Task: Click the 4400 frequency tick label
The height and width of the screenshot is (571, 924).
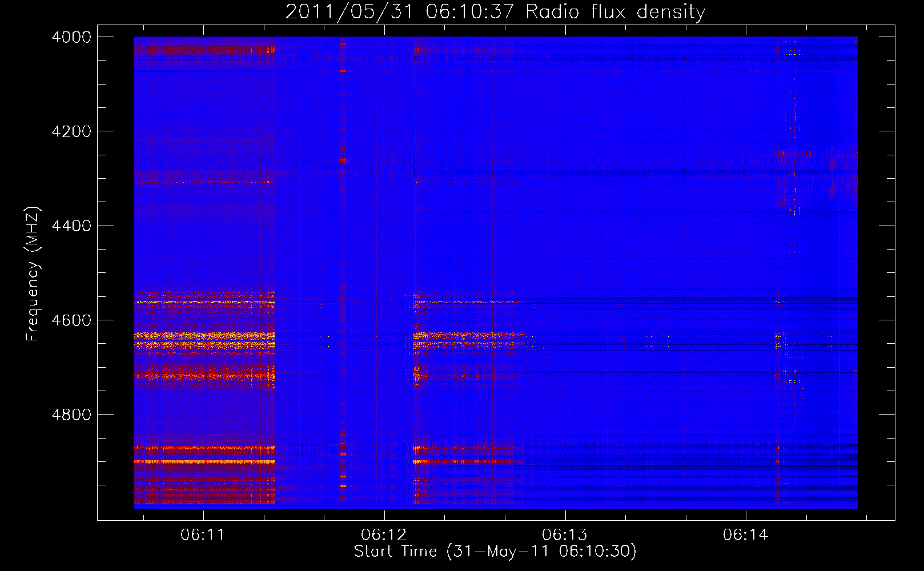Action: point(71,226)
